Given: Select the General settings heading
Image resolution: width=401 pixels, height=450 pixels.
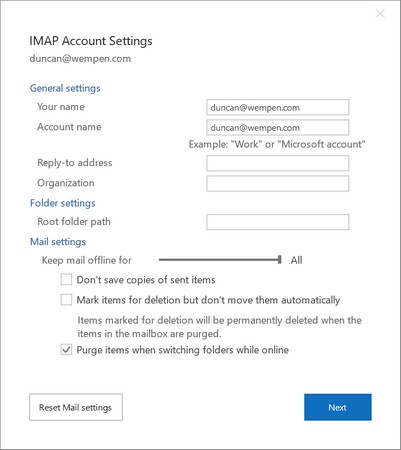Looking at the screenshot, I should (65, 88).
